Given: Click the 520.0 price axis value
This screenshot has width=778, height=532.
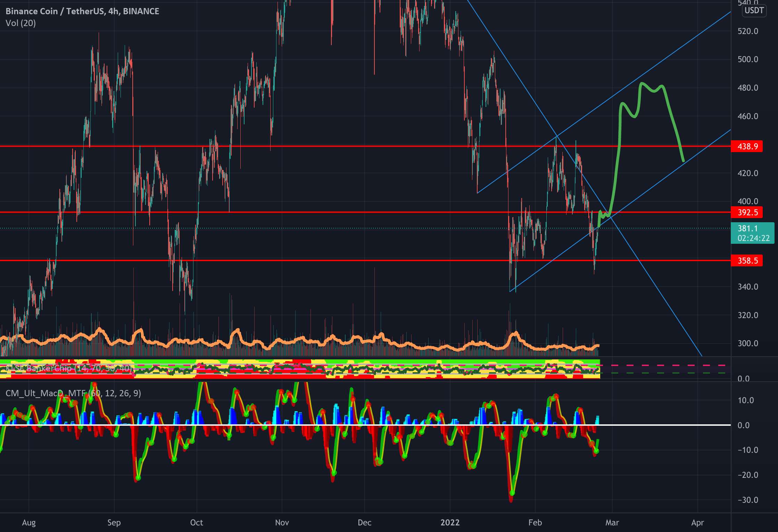Looking at the screenshot, I should point(748,31).
